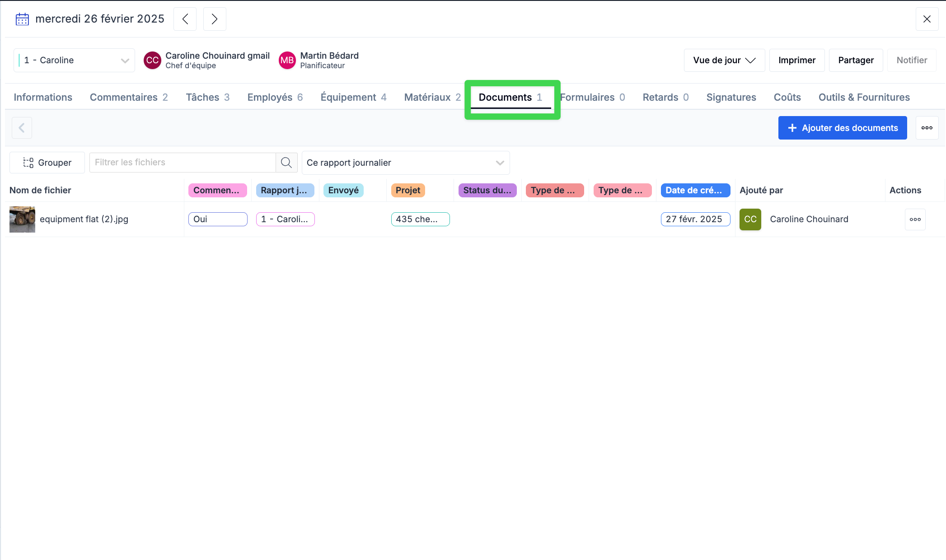
Task: Click the blue Date de création column tag
Action: (x=695, y=190)
